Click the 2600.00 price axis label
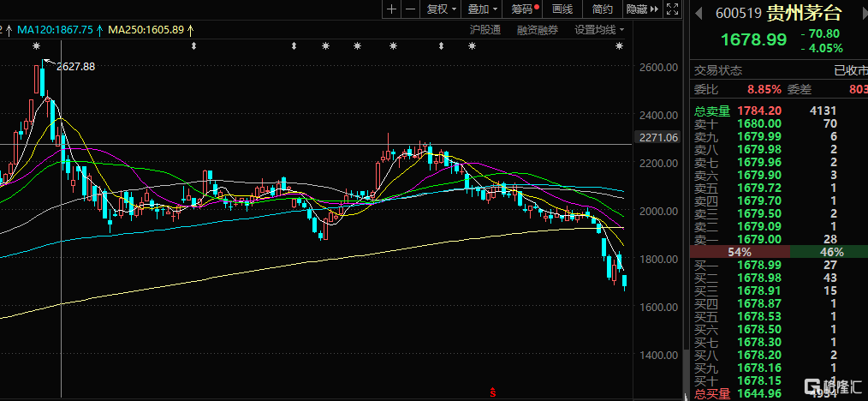The height and width of the screenshot is (401, 868). pyautogui.click(x=658, y=67)
